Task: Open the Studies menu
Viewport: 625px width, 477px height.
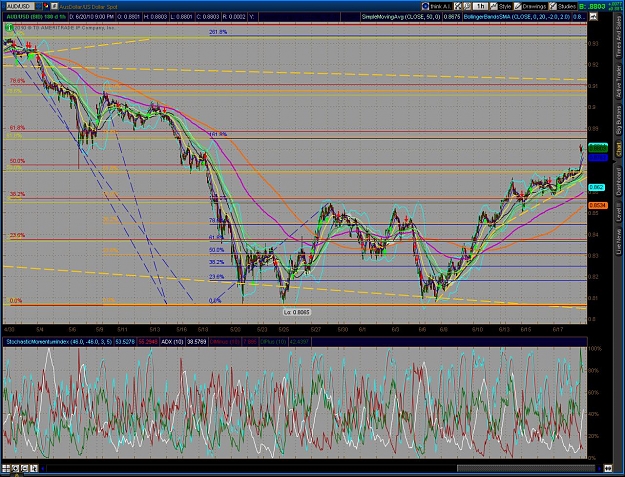Action: coord(562,6)
